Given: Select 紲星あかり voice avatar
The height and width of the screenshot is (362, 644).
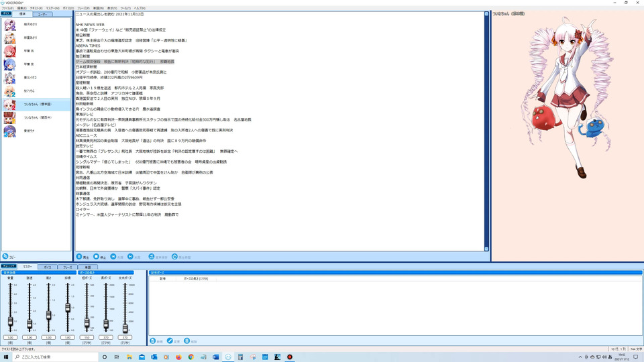Looking at the screenshot, I should click(x=10, y=38).
